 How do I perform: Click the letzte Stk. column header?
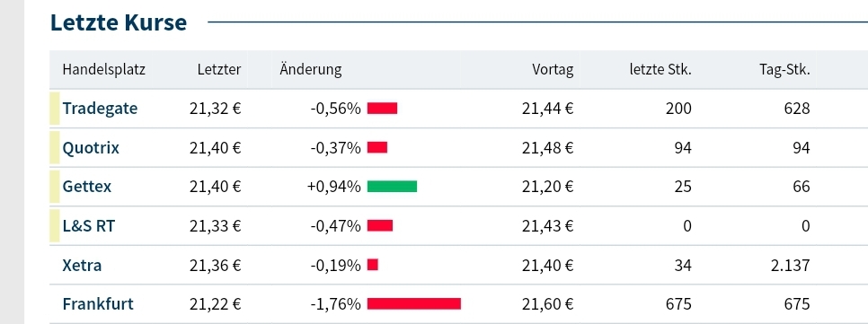[661, 70]
